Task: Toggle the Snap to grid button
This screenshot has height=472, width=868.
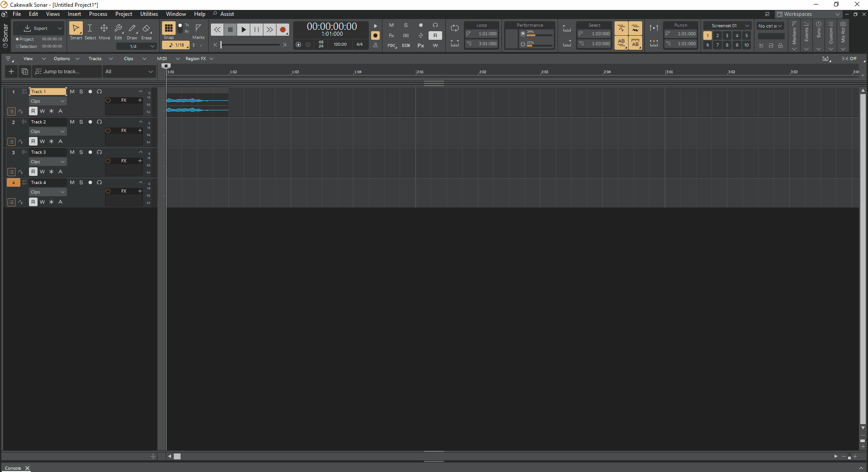Action: (x=168, y=28)
